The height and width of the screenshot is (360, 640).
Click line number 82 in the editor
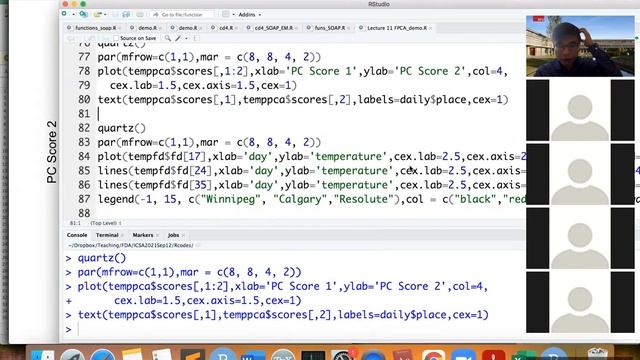(84, 128)
